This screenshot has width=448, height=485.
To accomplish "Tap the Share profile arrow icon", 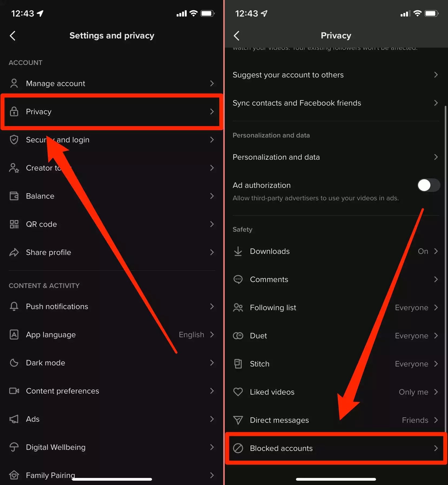I will pyautogui.click(x=14, y=252).
